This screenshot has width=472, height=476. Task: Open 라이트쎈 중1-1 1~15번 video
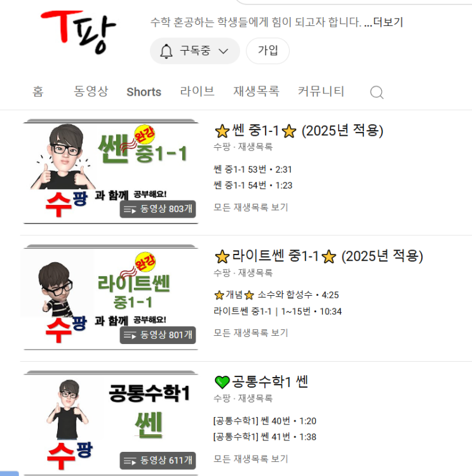pos(278,312)
